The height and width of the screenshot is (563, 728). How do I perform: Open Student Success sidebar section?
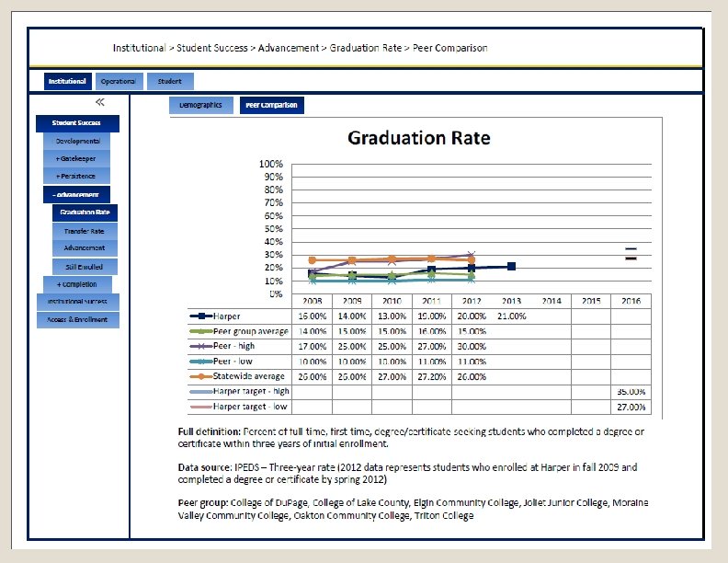pyautogui.click(x=77, y=123)
